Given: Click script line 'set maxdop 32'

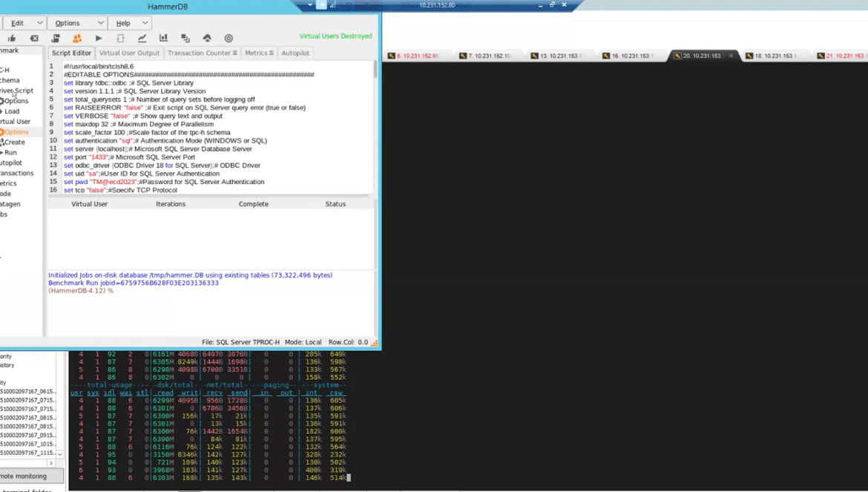Looking at the screenshot, I should pos(139,124).
